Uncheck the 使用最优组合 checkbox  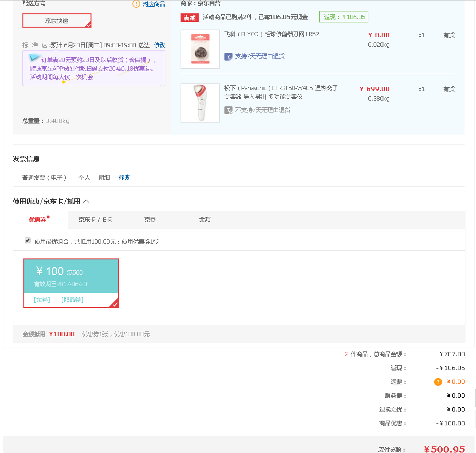28,241
